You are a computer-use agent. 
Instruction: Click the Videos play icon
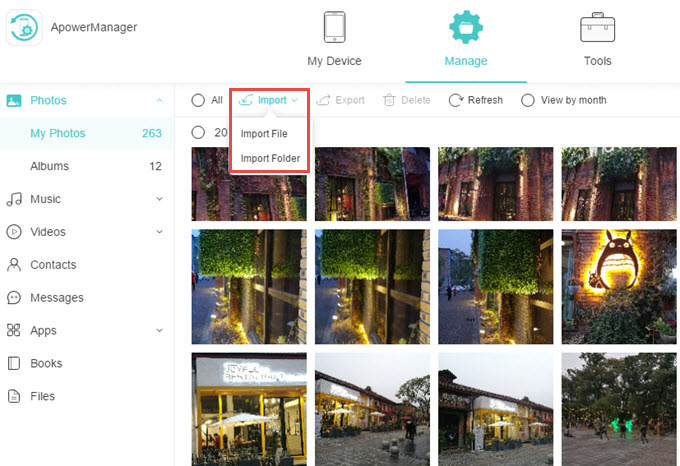coord(14,232)
